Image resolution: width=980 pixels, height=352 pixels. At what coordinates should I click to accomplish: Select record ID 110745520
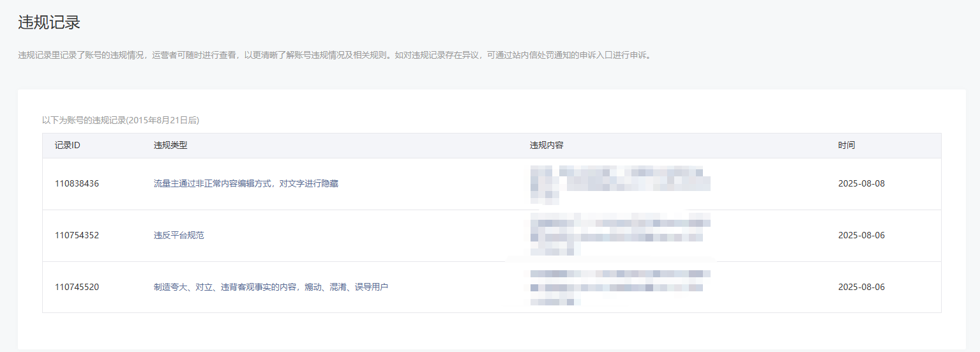(77, 287)
